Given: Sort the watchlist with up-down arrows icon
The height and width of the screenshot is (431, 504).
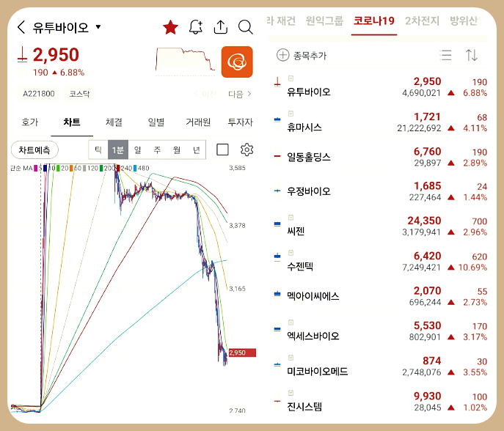Looking at the screenshot, I should click(472, 55).
